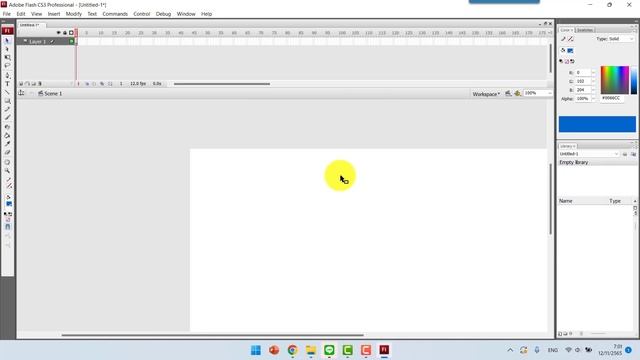Image resolution: width=640 pixels, height=360 pixels.
Task: Select the Eyedropper tool
Action: tap(7, 144)
